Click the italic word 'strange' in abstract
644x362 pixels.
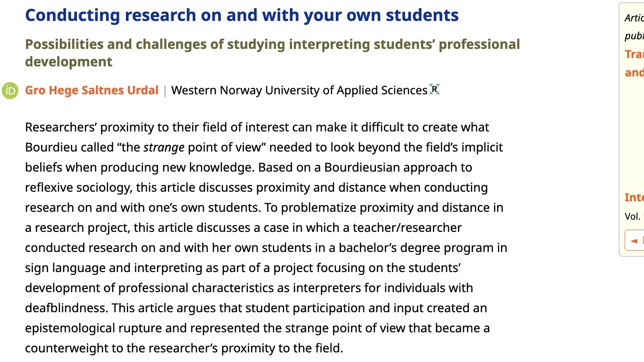[x=164, y=148]
